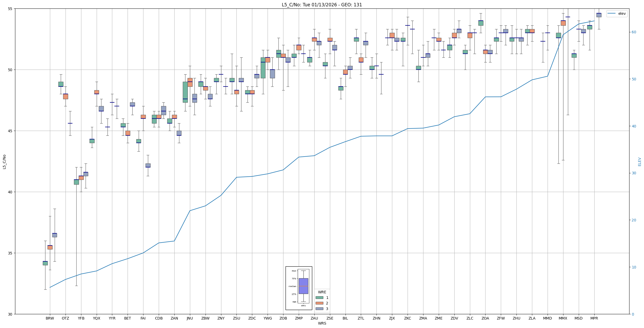The width and height of the screenshot is (644, 328).
Task: Click the L5_C/No y-axis label
Action: 4,162
